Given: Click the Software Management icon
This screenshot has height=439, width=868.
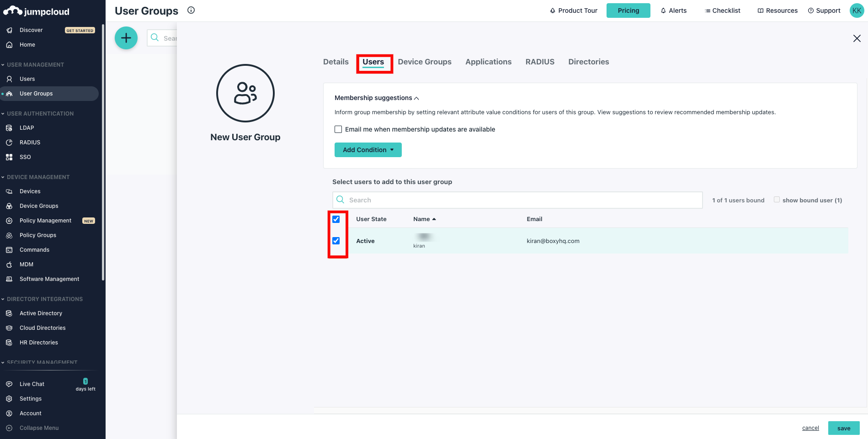Looking at the screenshot, I should click(x=9, y=279).
